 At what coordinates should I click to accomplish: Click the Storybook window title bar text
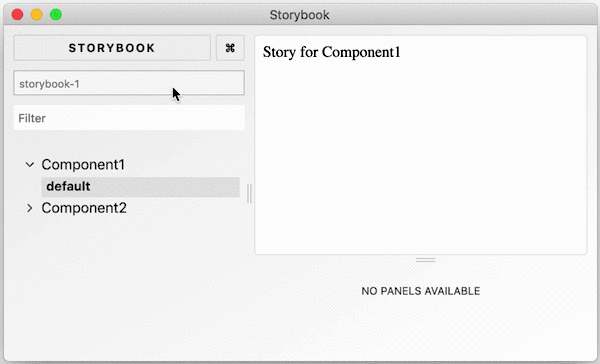(299, 15)
